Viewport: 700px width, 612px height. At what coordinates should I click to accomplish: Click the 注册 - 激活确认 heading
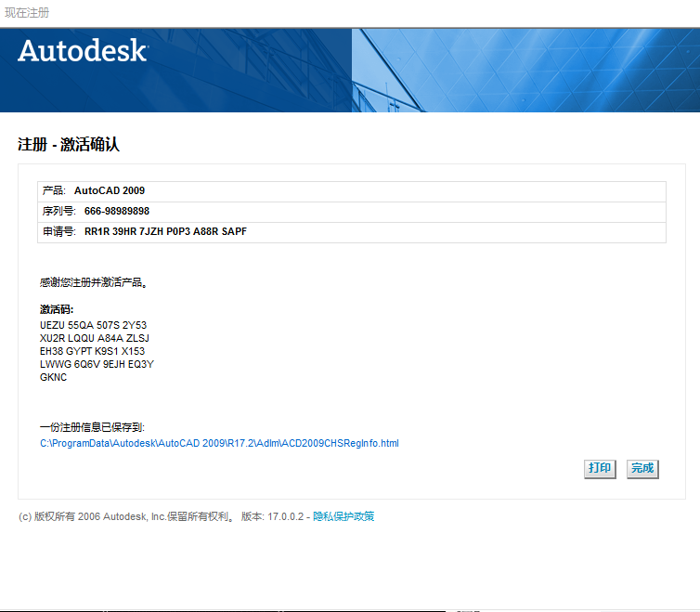point(69,144)
